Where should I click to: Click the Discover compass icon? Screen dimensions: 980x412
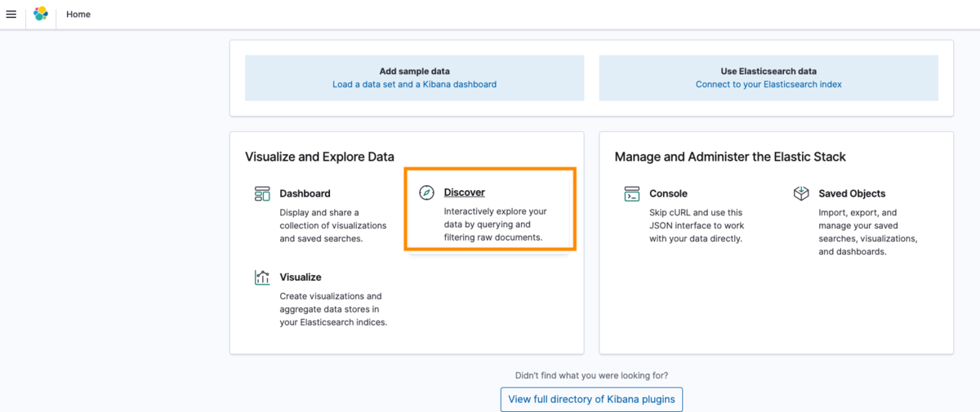(426, 193)
